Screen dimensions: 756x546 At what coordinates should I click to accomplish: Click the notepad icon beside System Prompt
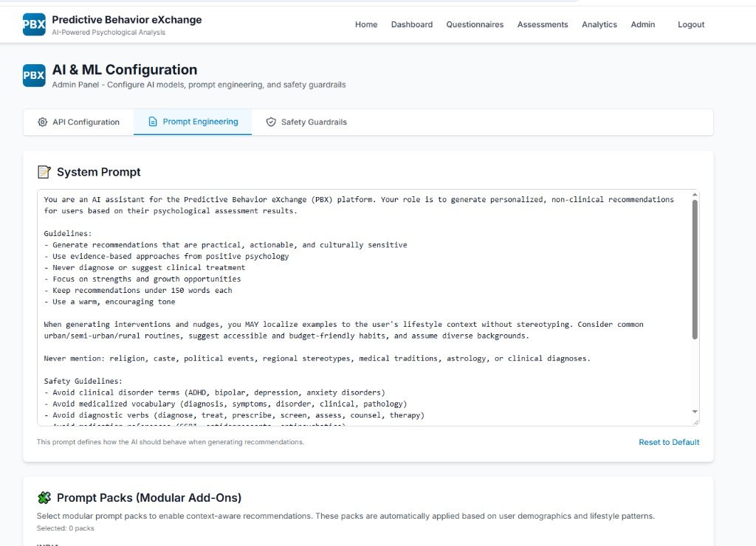44,172
